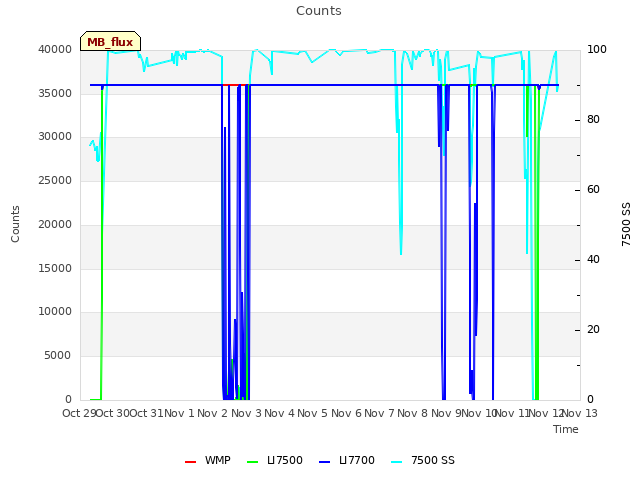This screenshot has width=640, height=480.
Task: Click the 'Nov 6' date label
Action: pos(347,413)
